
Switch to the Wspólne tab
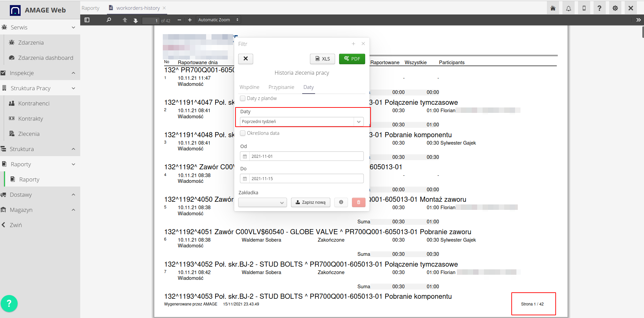coord(249,87)
